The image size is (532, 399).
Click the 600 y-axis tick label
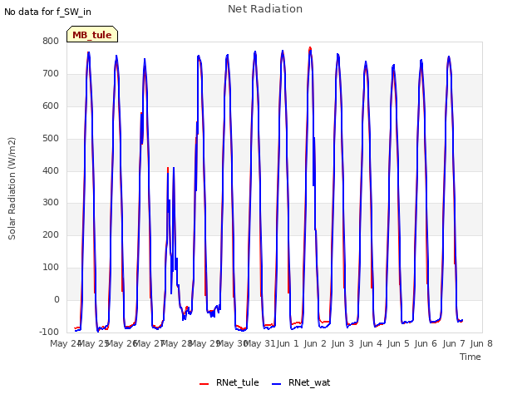(51, 106)
